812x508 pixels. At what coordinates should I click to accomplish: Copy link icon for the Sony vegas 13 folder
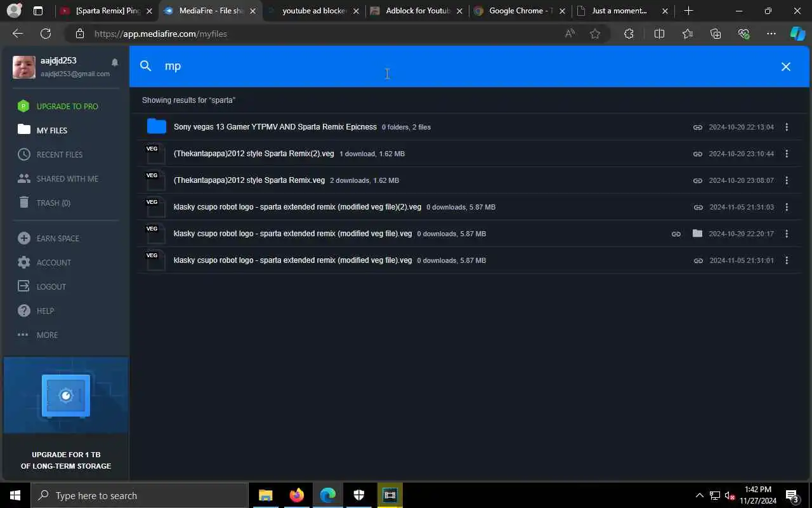pos(697,127)
